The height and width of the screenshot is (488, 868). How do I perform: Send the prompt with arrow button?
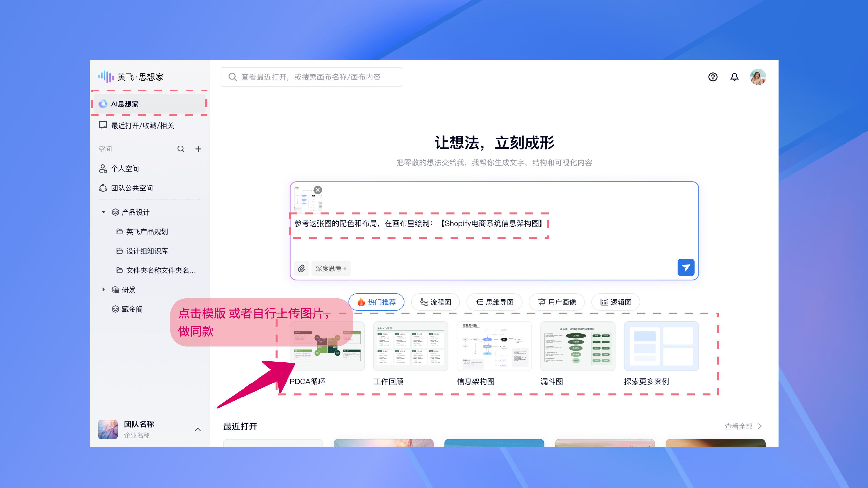pyautogui.click(x=686, y=268)
